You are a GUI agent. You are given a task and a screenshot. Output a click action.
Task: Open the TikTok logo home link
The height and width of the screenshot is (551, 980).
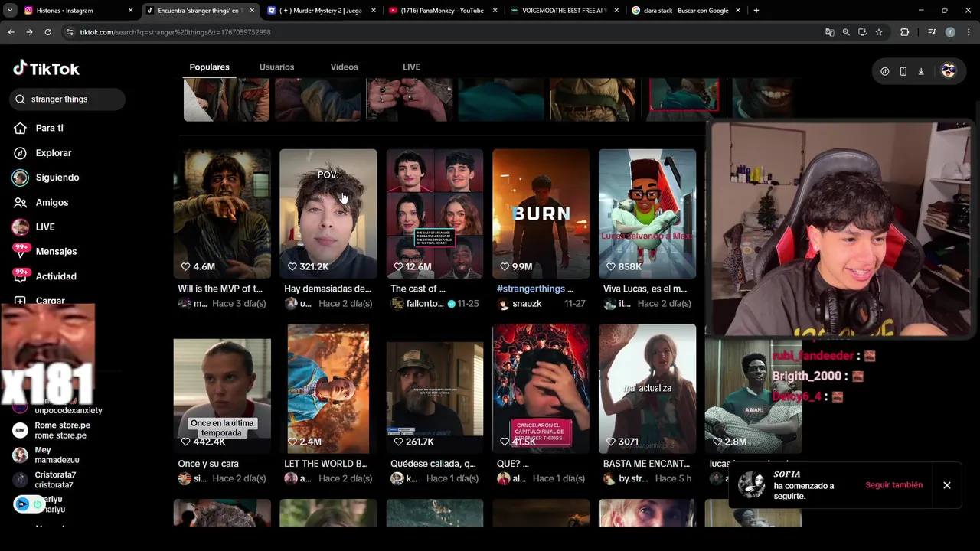(46, 69)
